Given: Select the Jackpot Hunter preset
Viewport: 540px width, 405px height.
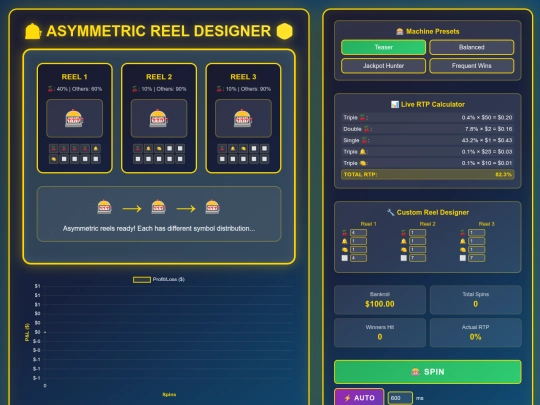Looking at the screenshot, I should [x=383, y=66].
